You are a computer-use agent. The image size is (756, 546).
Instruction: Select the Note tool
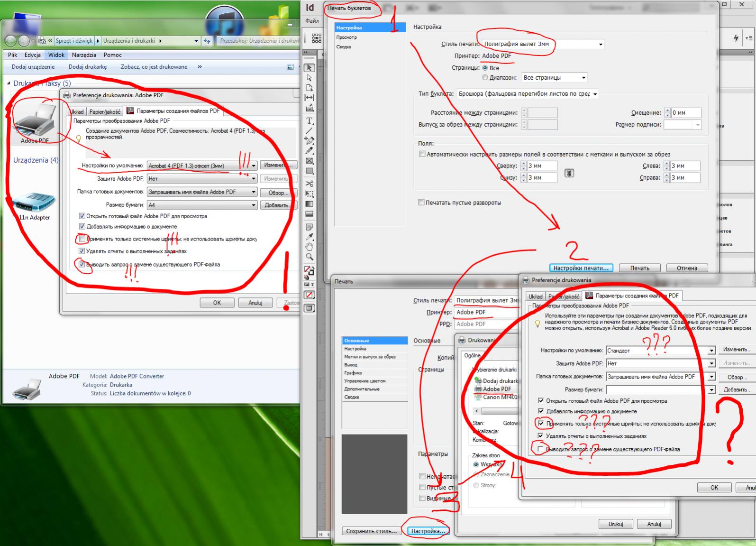(309, 227)
